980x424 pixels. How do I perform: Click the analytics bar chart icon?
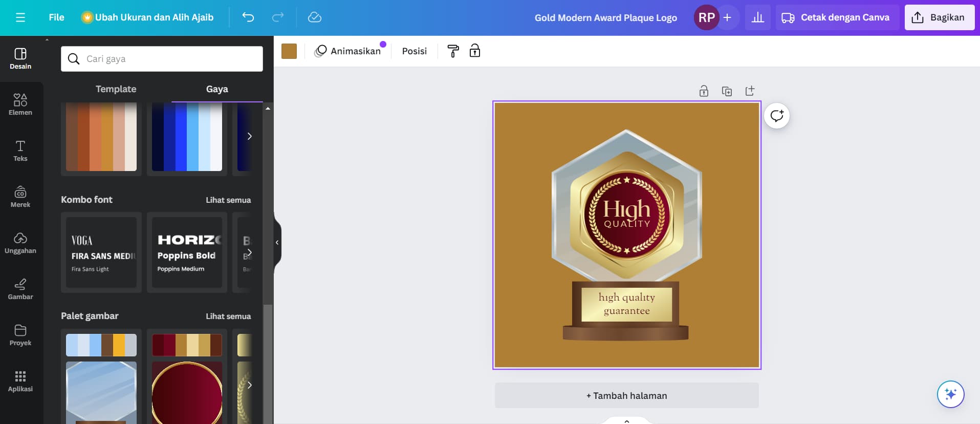757,17
